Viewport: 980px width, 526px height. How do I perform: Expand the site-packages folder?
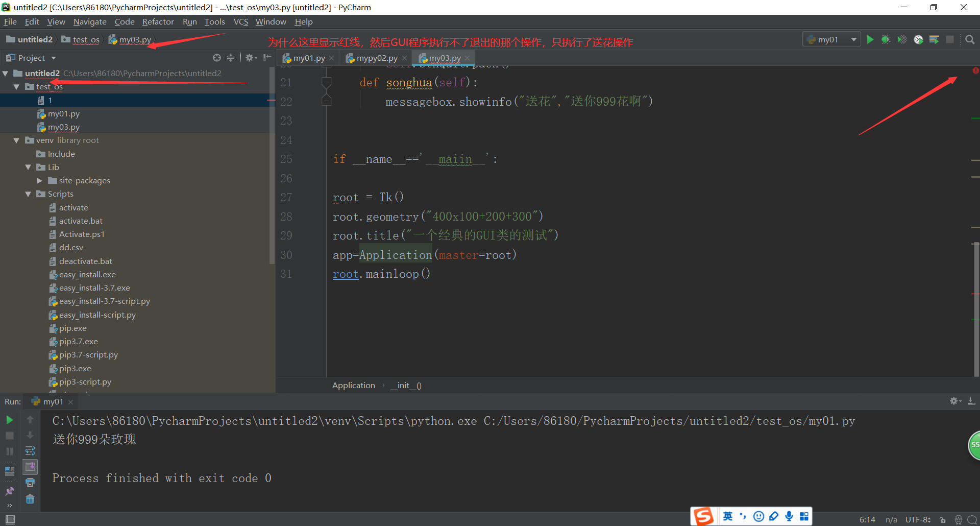(39, 181)
